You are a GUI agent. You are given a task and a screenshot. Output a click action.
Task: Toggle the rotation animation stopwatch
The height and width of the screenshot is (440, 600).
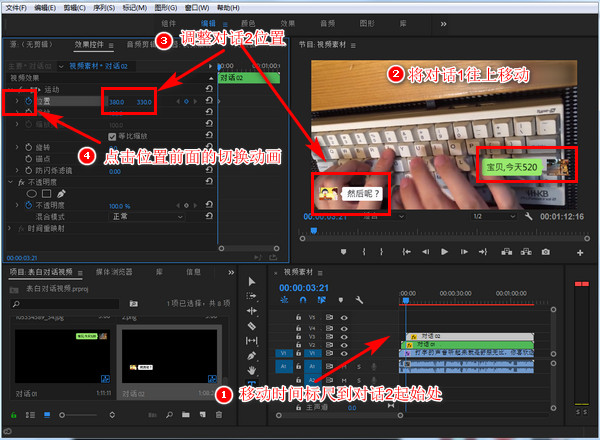(28, 147)
